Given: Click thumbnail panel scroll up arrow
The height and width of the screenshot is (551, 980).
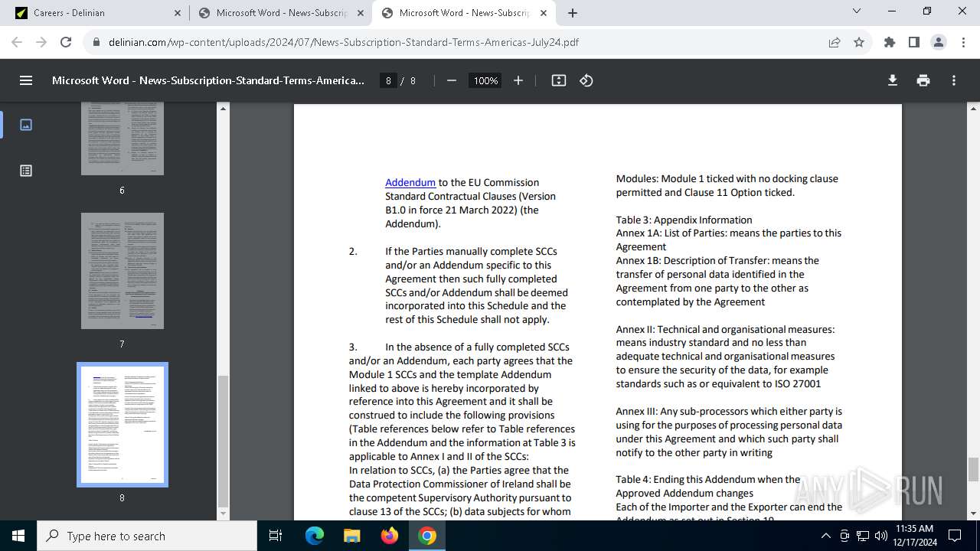Looking at the screenshot, I should click(x=224, y=109).
